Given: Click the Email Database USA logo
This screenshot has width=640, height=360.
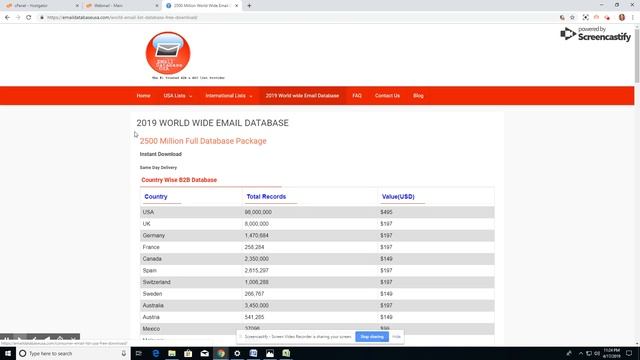Looking at the screenshot, I should click(x=168, y=53).
